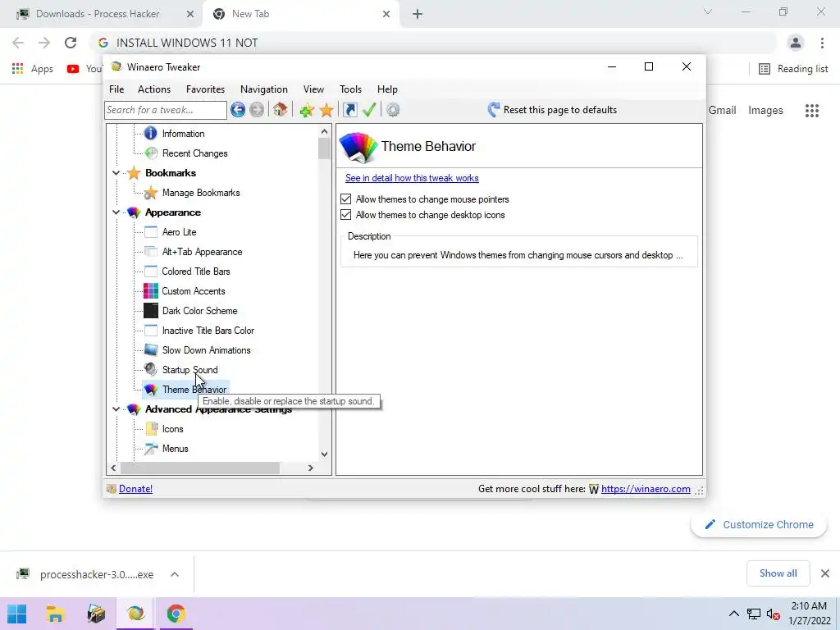Click the muted volume tray icon
The image size is (840, 630).
point(773,614)
